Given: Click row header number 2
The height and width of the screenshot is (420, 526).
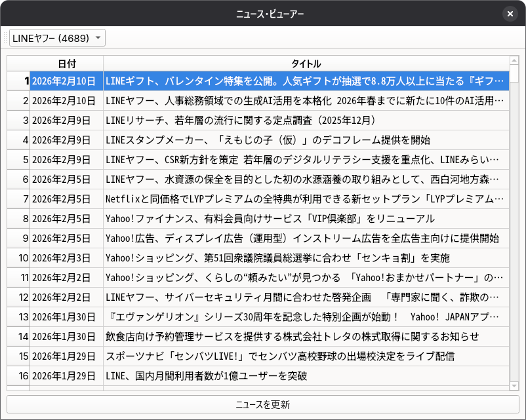Looking at the screenshot, I should (18, 100).
